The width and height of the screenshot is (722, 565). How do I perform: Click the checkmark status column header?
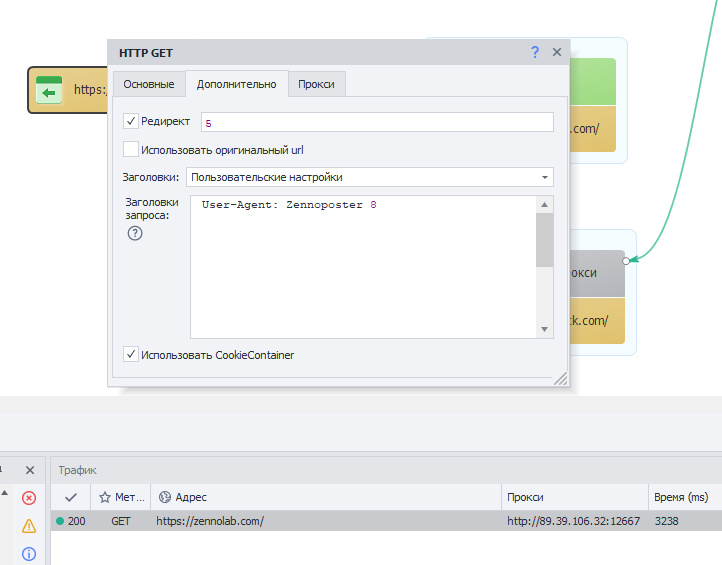[x=71, y=497]
